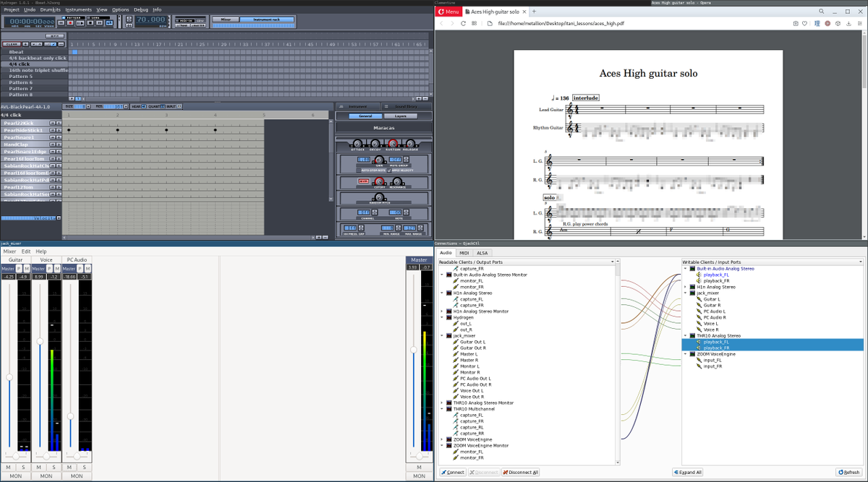Click the Hydrogen record button

click(70, 22)
